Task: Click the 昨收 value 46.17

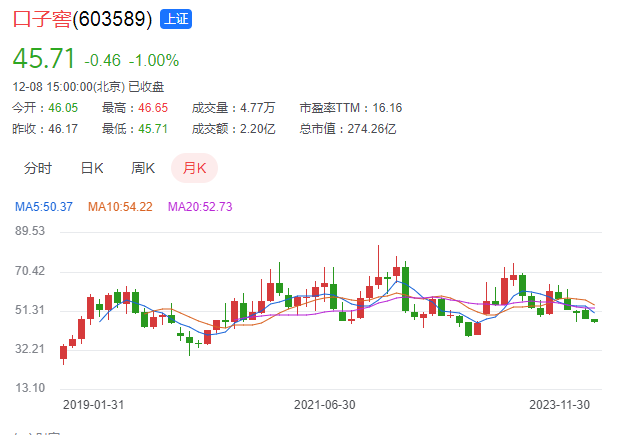Action: (x=63, y=129)
